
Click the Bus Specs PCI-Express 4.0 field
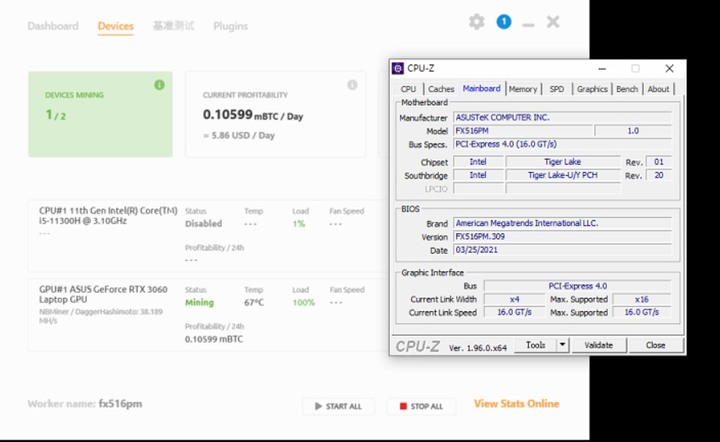(562, 144)
